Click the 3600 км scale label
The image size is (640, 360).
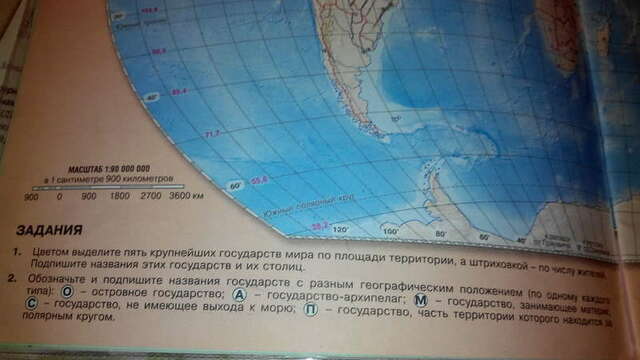coord(186,196)
